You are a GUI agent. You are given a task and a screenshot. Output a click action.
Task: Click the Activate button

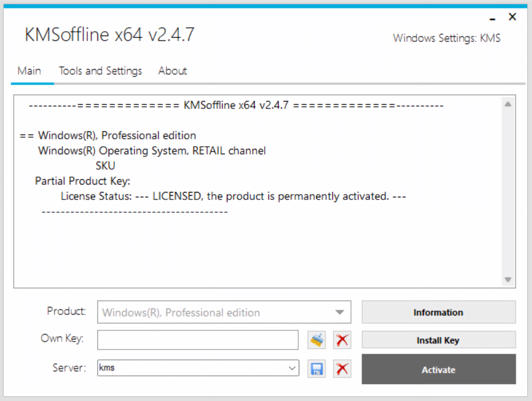(x=438, y=370)
